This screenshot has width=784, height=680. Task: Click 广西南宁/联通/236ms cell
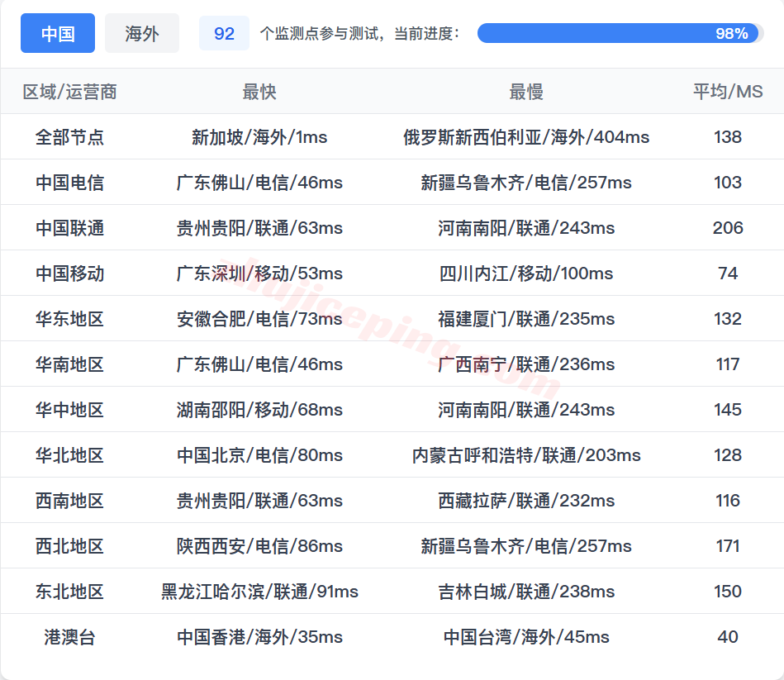pyautogui.click(x=526, y=364)
